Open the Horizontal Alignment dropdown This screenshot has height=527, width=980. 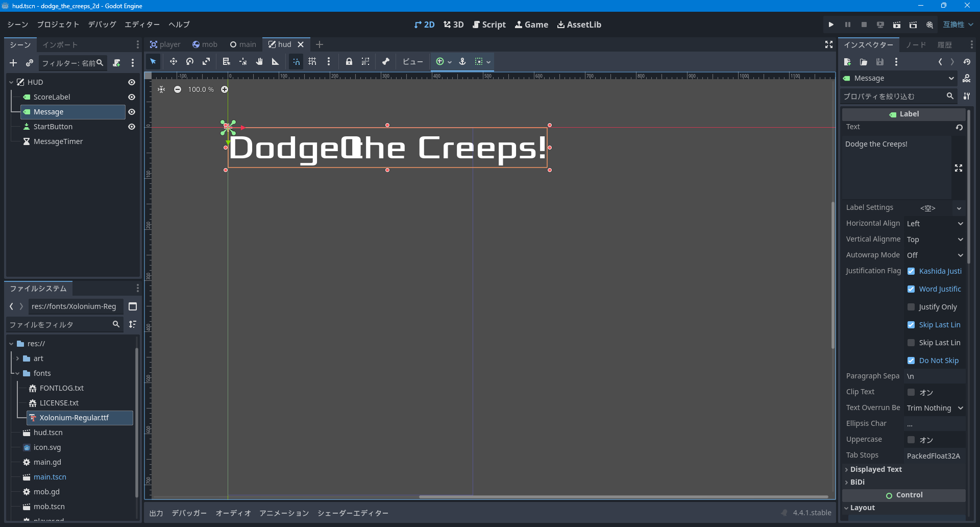(935, 224)
